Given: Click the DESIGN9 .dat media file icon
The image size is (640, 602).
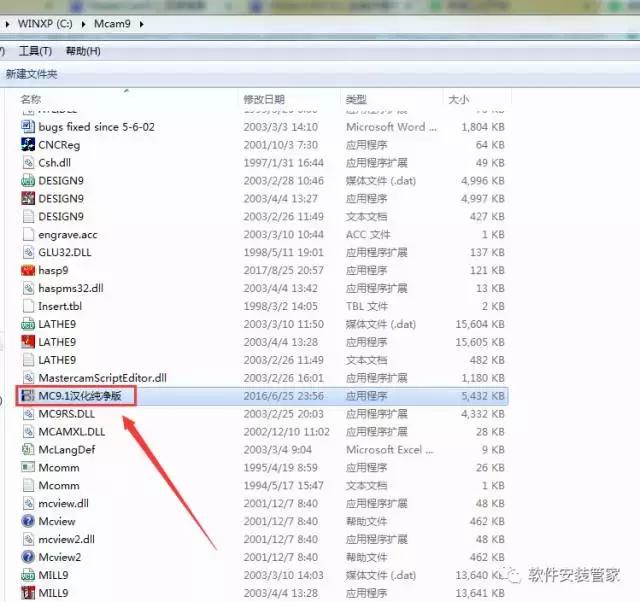Looking at the screenshot, I should tap(28, 180).
